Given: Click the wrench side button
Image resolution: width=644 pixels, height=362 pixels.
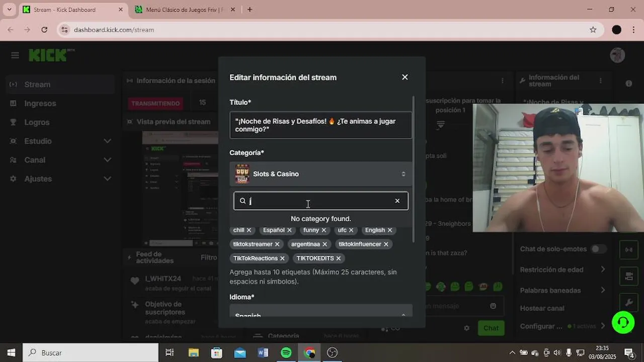Looking at the screenshot, I should tap(629, 302).
